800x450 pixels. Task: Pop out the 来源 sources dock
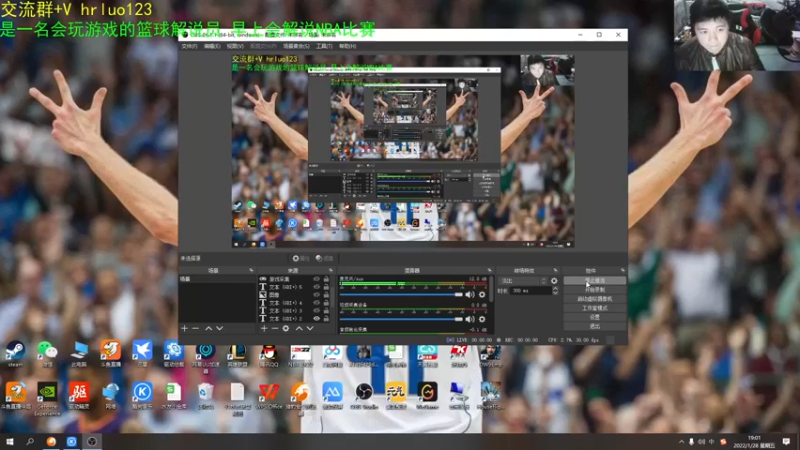point(331,270)
